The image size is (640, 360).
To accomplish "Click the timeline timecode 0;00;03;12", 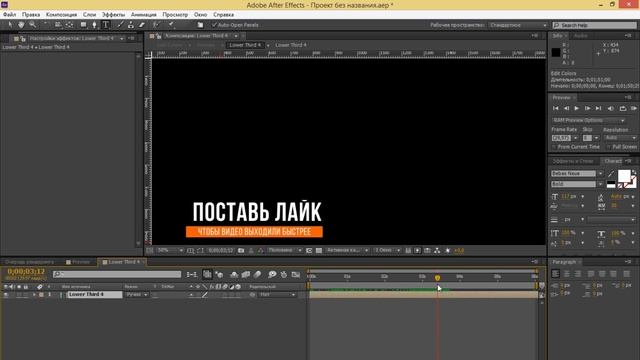I will coord(26,271).
